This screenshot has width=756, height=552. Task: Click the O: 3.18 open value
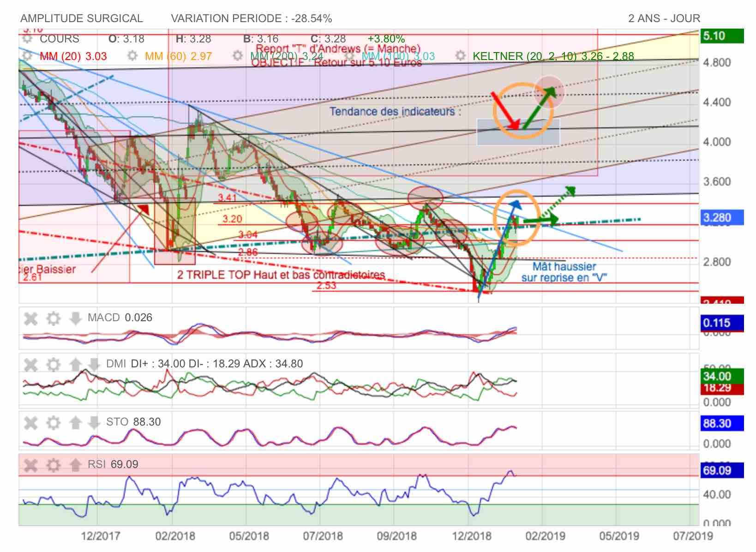click(126, 39)
